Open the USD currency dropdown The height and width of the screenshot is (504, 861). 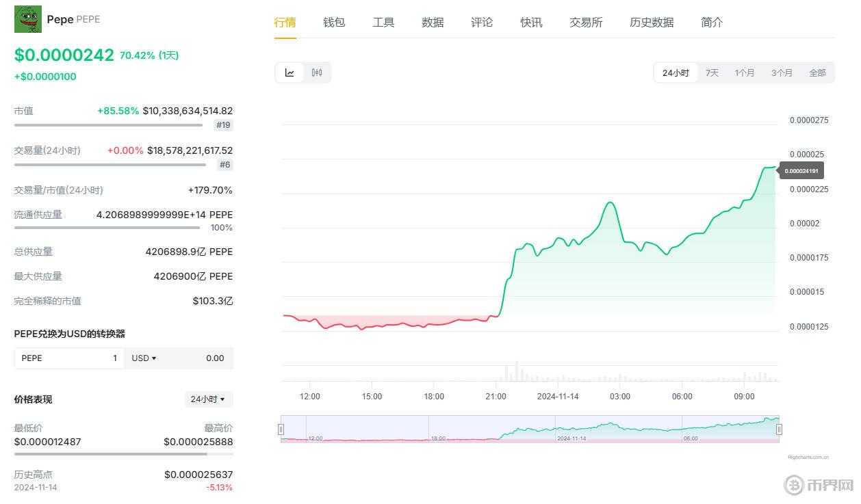tap(144, 358)
